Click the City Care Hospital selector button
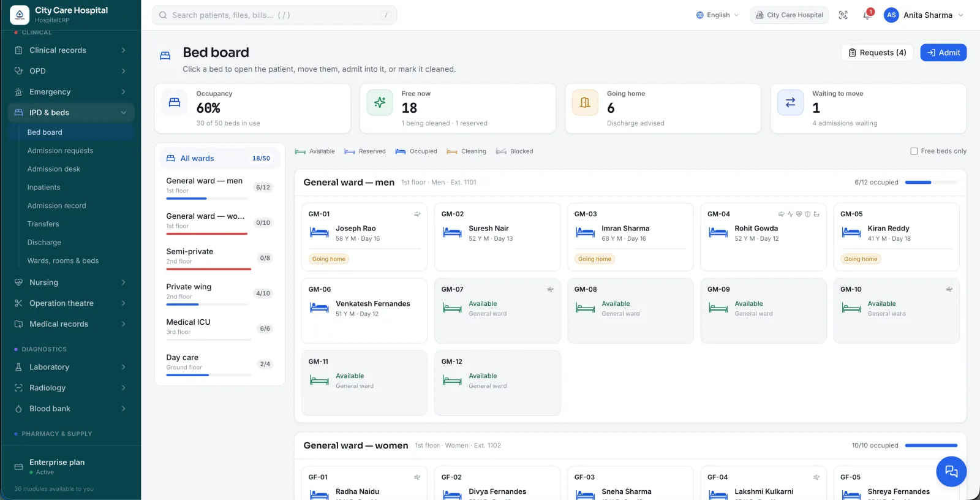The image size is (980, 500). [x=790, y=15]
